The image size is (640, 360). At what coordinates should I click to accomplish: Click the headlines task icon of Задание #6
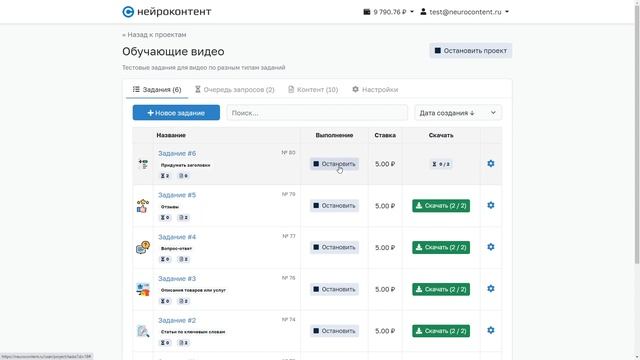click(143, 164)
